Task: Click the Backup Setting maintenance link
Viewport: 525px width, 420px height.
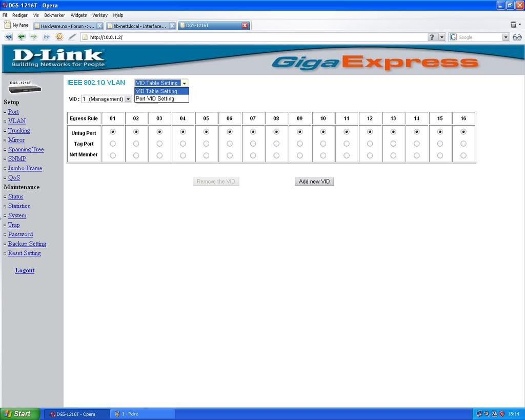Action: pyautogui.click(x=27, y=244)
